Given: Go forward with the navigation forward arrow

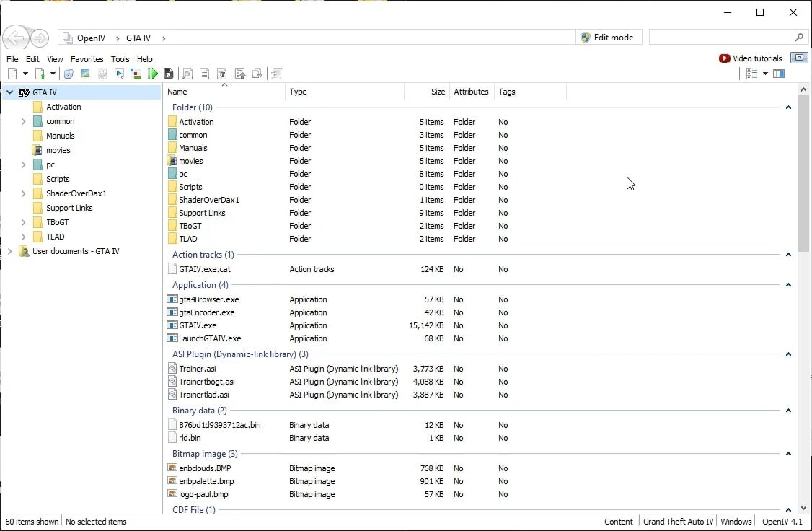Looking at the screenshot, I should pos(40,38).
